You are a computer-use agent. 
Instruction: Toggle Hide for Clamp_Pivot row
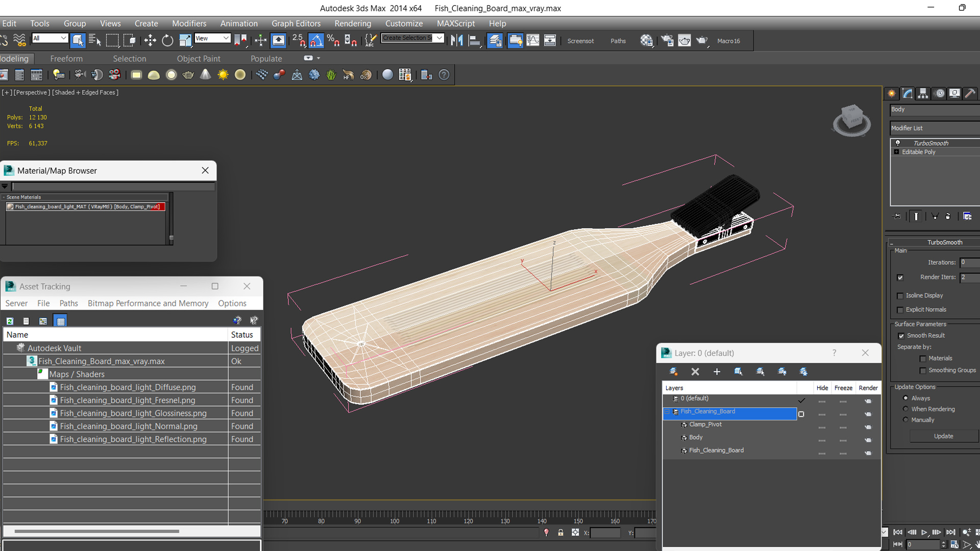[822, 428]
